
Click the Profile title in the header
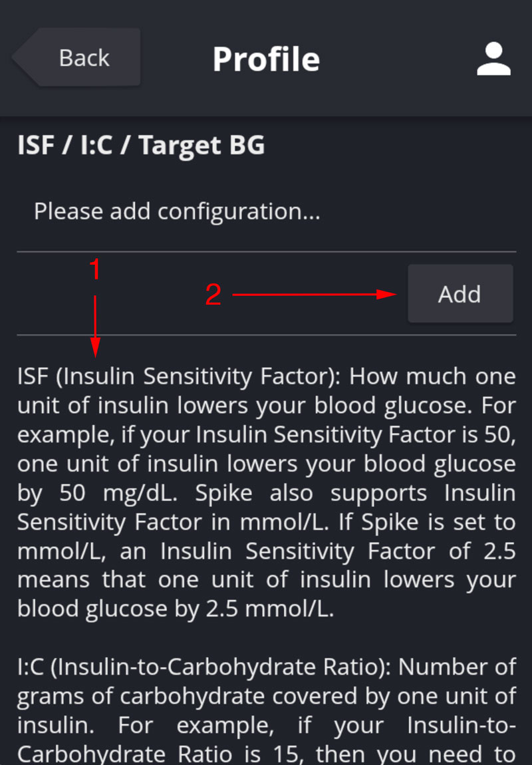[x=266, y=59]
